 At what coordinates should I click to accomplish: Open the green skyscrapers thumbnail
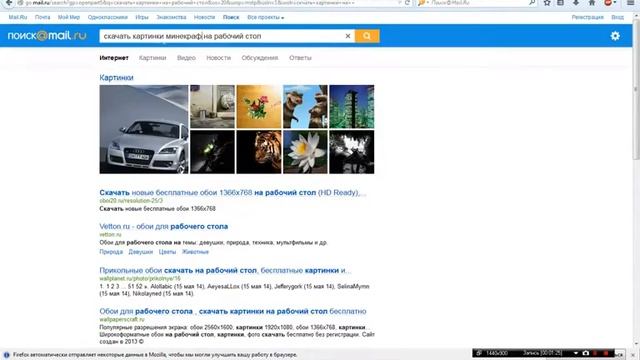[x=351, y=107]
